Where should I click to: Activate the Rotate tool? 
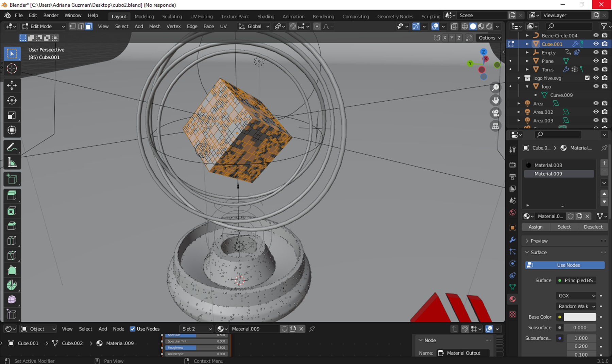(12, 100)
